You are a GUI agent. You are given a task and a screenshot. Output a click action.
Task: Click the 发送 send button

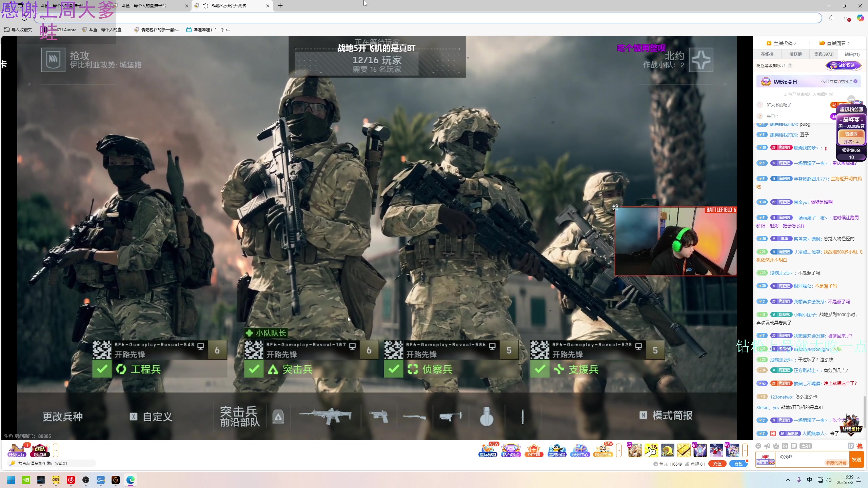pos(856,460)
